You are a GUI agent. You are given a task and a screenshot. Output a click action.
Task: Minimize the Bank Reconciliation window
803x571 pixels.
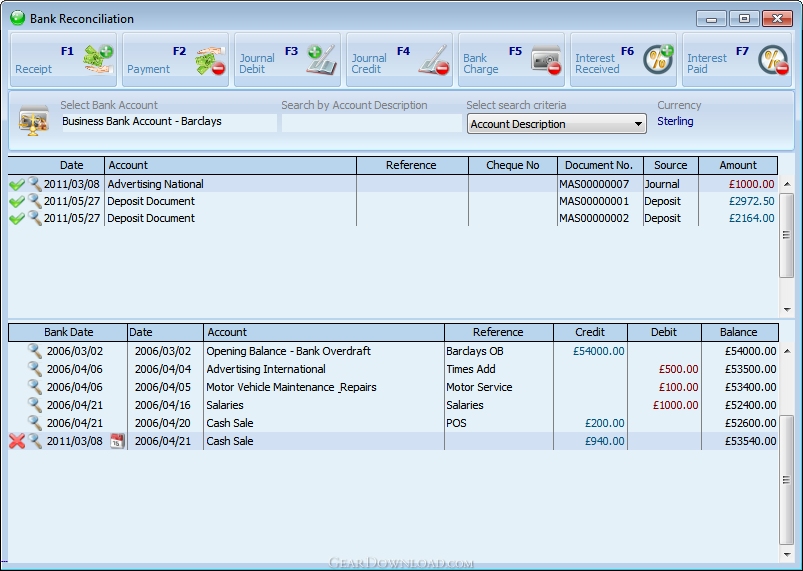tap(711, 19)
